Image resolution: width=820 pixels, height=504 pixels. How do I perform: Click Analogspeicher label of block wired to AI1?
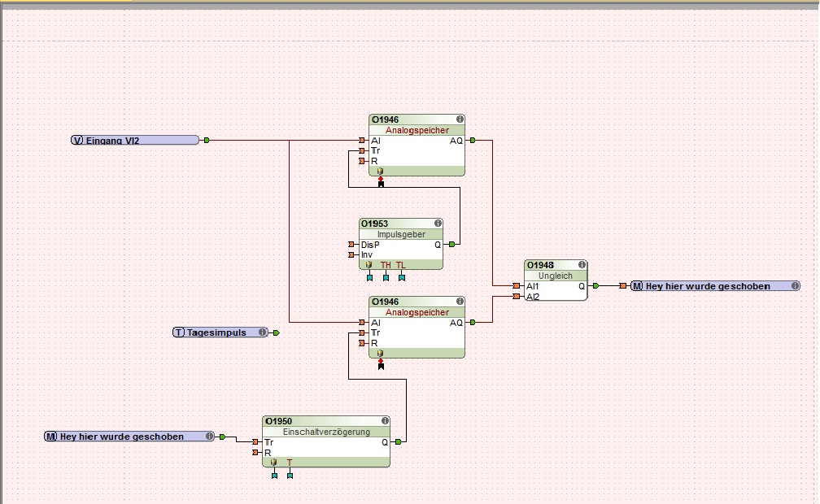pos(417,130)
